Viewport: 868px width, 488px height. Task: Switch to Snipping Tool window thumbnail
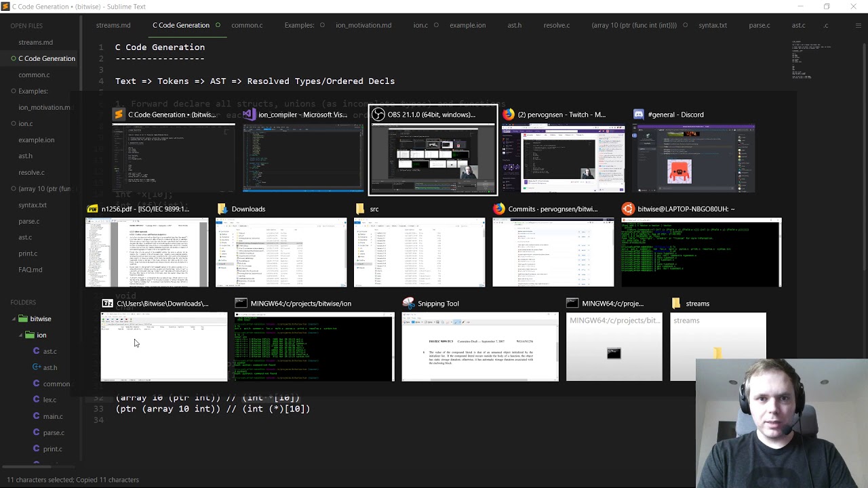coord(480,347)
